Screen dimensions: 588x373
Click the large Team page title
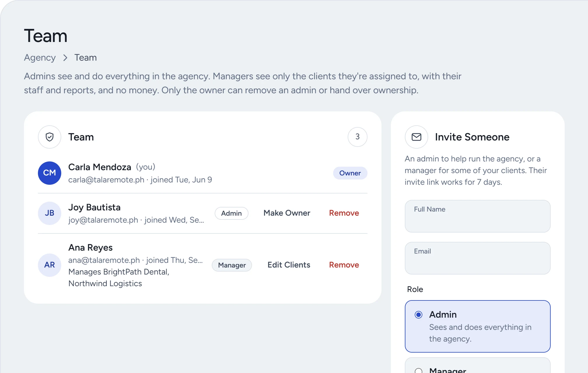46,36
